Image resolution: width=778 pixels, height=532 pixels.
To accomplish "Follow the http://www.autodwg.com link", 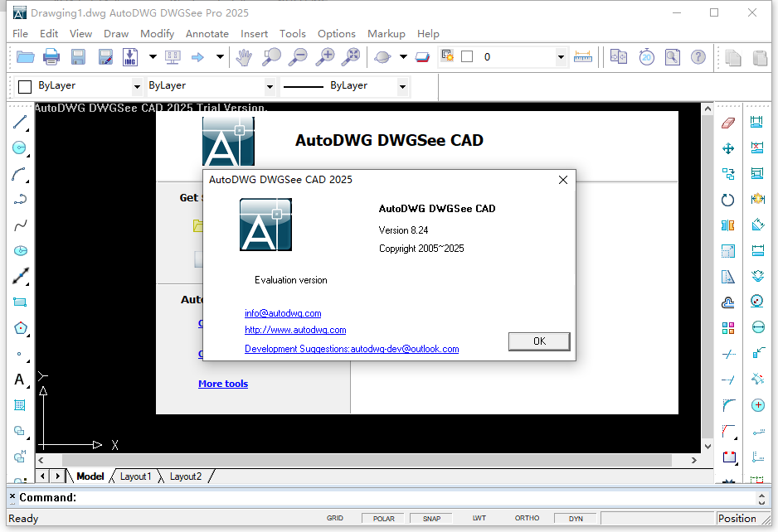I will [x=295, y=329].
